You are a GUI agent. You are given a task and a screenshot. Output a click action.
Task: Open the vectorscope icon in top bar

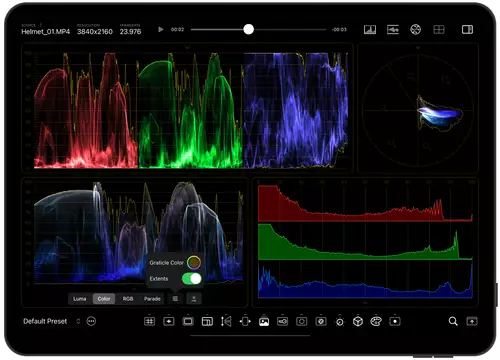click(x=415, y=30)
